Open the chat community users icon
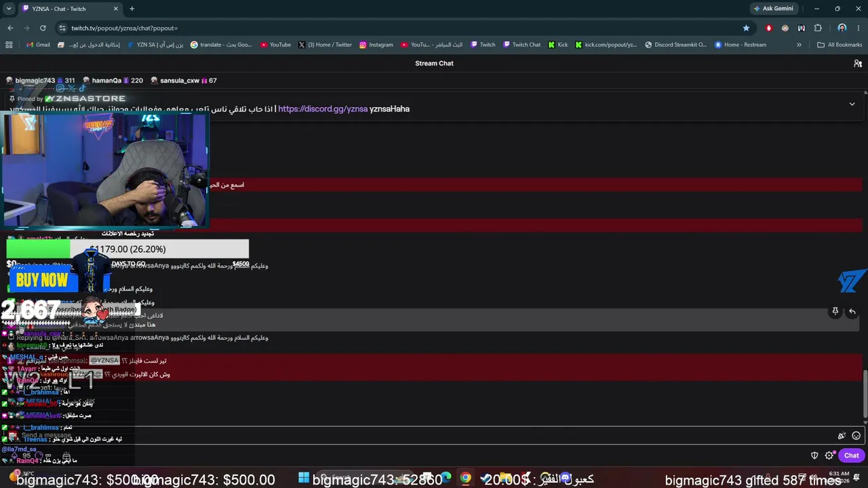This screenshot has height=488, width=868. click(858, 63)
